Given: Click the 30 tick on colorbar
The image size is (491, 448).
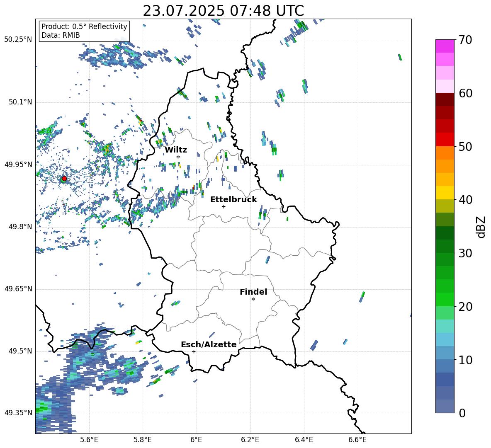Looking at the screenshot, I should tap(465, 253).
